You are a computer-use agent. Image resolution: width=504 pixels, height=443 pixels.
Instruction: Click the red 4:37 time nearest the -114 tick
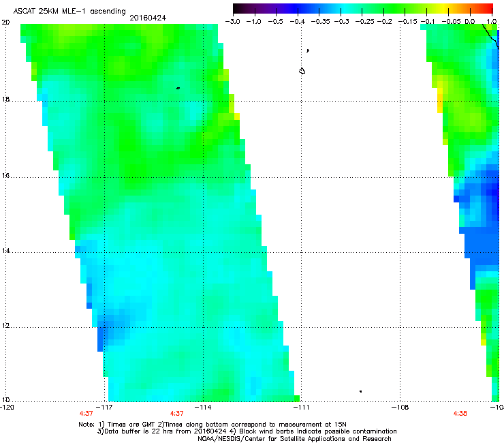[x=176, y=414]
